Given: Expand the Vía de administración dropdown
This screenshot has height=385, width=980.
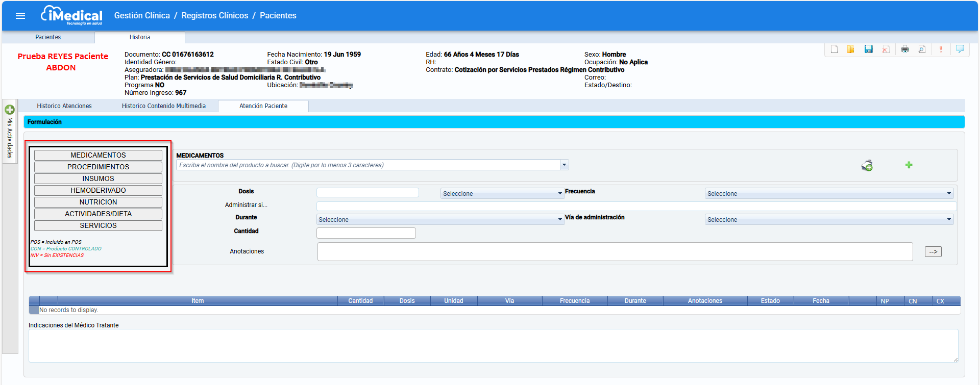Looking at the screenshot, I should tap(829, 220).
